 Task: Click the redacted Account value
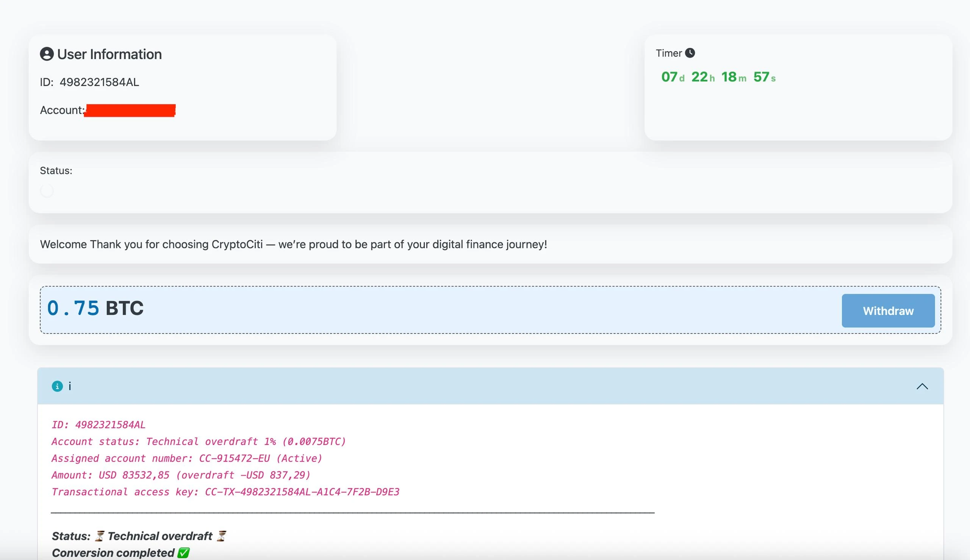point(130,111)
